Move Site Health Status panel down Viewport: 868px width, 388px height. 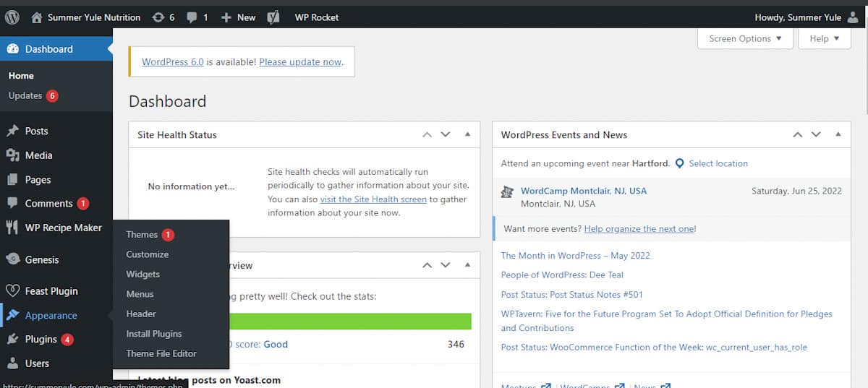[446, 134]
